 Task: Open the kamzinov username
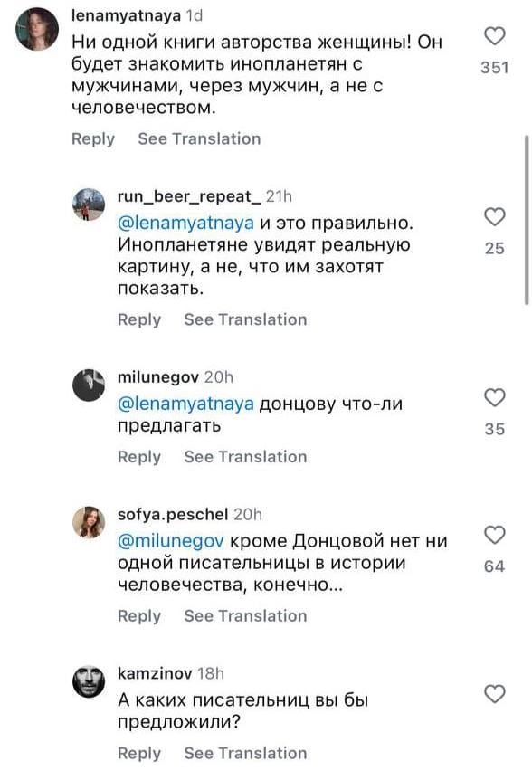155,673
